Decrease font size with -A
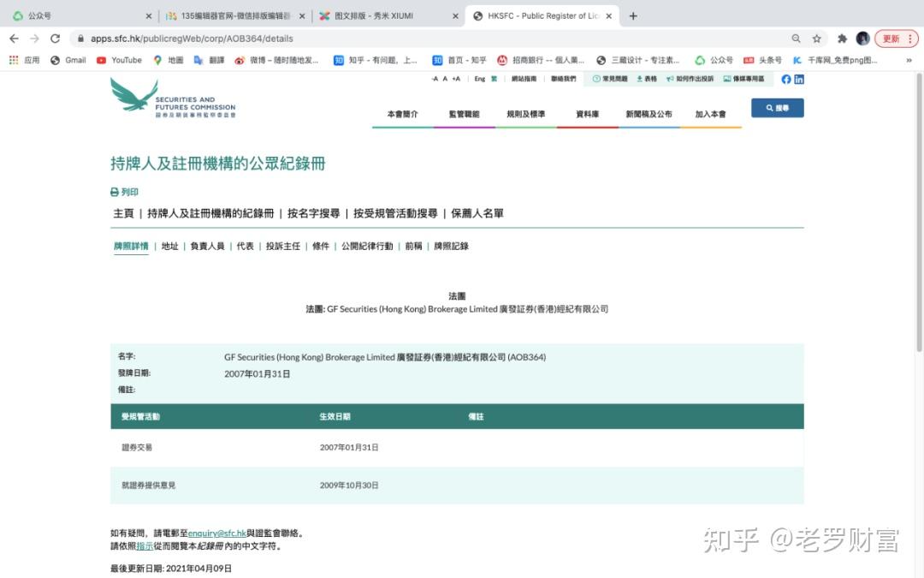Viewport: 924px width, 578px height. pos(435,79)
